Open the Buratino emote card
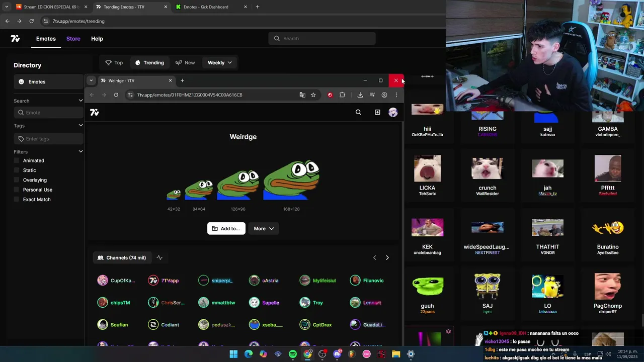Viewport: 644px width, 362px height. [x=608, y=235]
